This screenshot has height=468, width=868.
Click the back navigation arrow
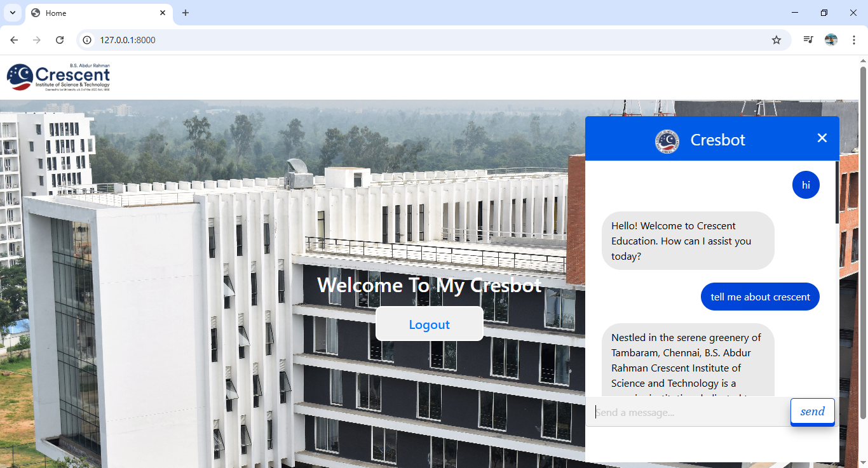tap(14, 39)
